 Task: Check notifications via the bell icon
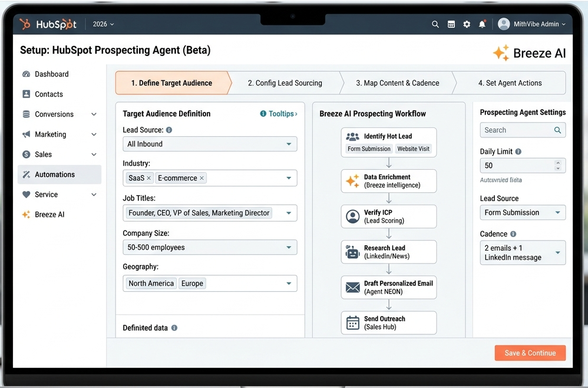click(482, 24)
